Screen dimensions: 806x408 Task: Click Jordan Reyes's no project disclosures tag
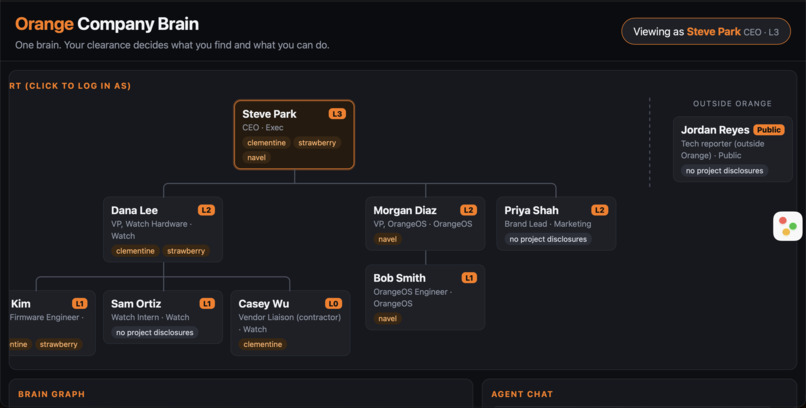(725, 171)
